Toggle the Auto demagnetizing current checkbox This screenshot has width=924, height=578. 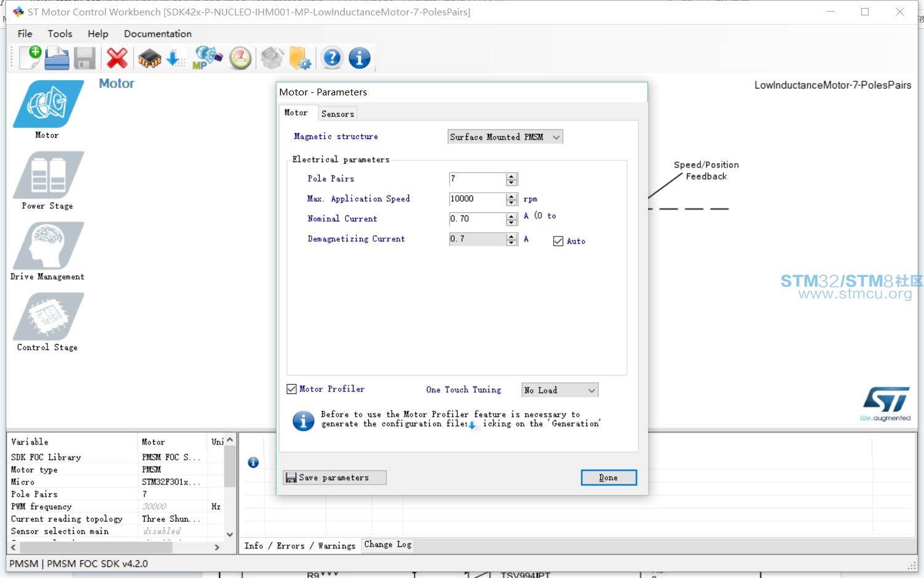click(x=558, y=241)
